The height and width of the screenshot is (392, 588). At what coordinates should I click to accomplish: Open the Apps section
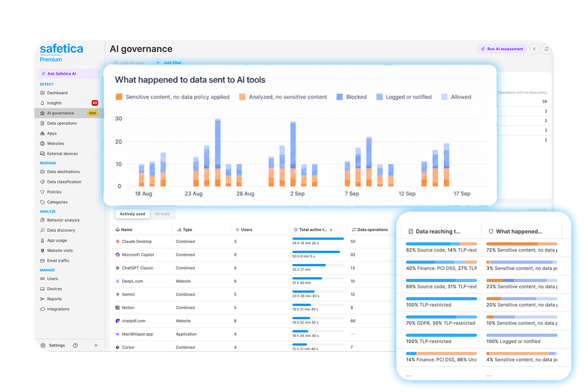pyautogui.click(x=52, y=133)
